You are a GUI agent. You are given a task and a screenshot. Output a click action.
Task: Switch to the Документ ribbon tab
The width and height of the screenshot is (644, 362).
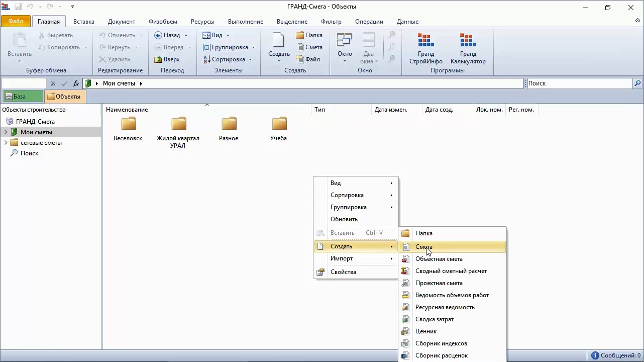tap(122, 22)
